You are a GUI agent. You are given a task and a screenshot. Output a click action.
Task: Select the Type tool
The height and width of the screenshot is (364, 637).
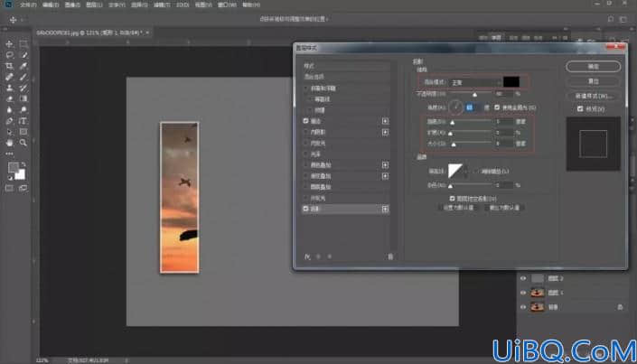click(23, 121)
